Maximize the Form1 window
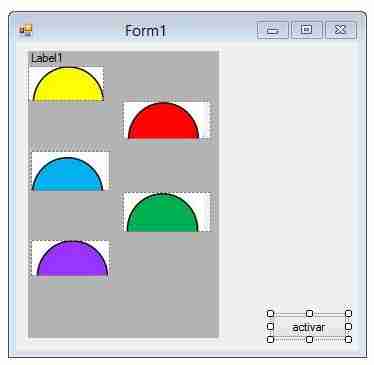Screen dimensions: 374x365 click(x=307, y=30)
